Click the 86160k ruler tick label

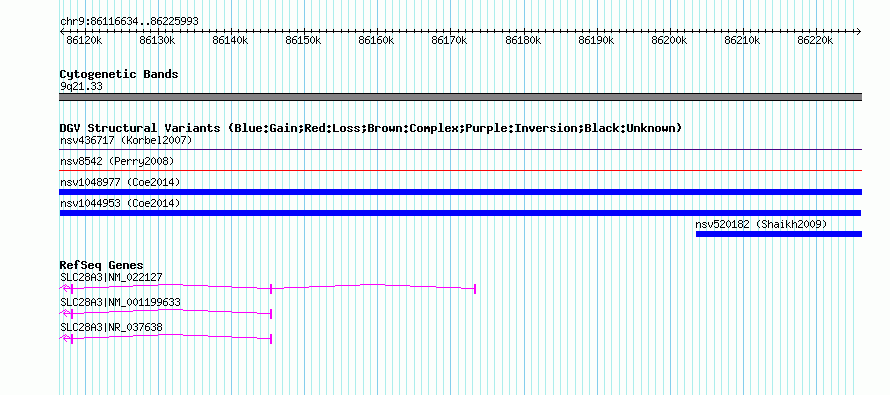376,41
